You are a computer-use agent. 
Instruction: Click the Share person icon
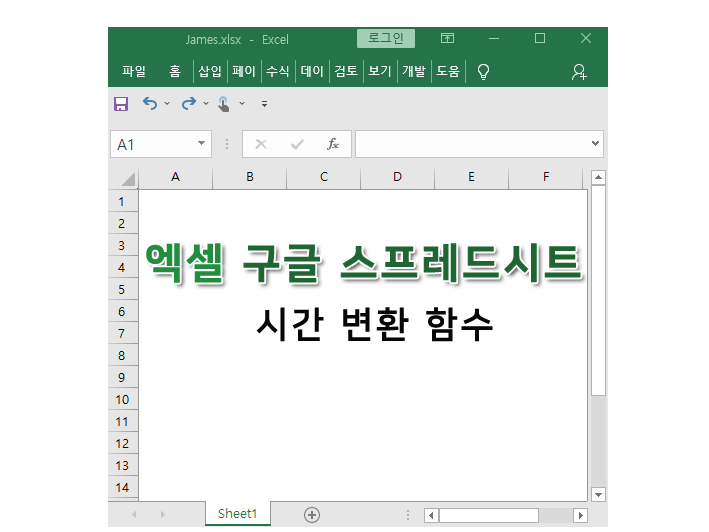click(x=579, y=72)
